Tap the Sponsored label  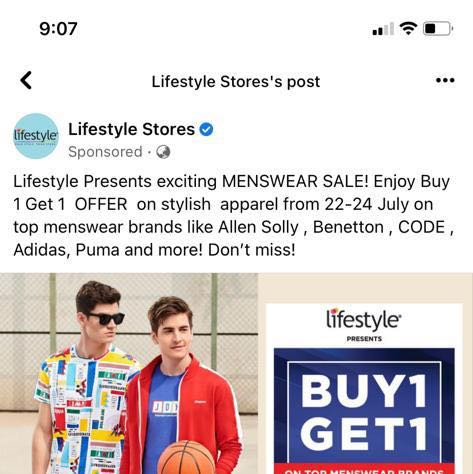(x=105, y=152)
